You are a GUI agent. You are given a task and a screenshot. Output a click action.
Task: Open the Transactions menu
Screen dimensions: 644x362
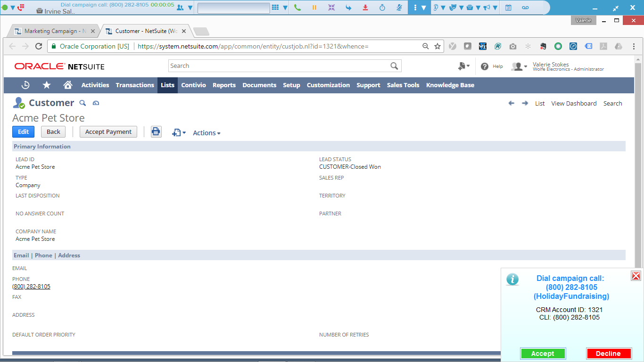coord(135,85)
